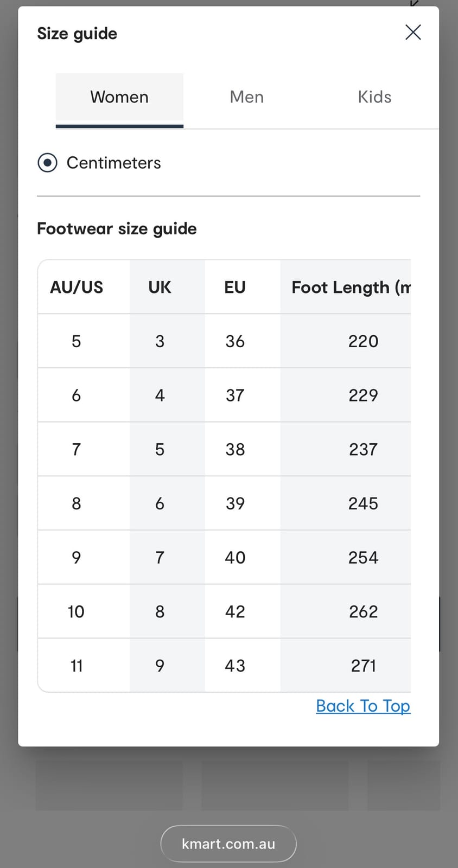The height and width of the screenshot is (868, 458).
Task: Click the AU/US column header
Action: click(x=77, y=287)
